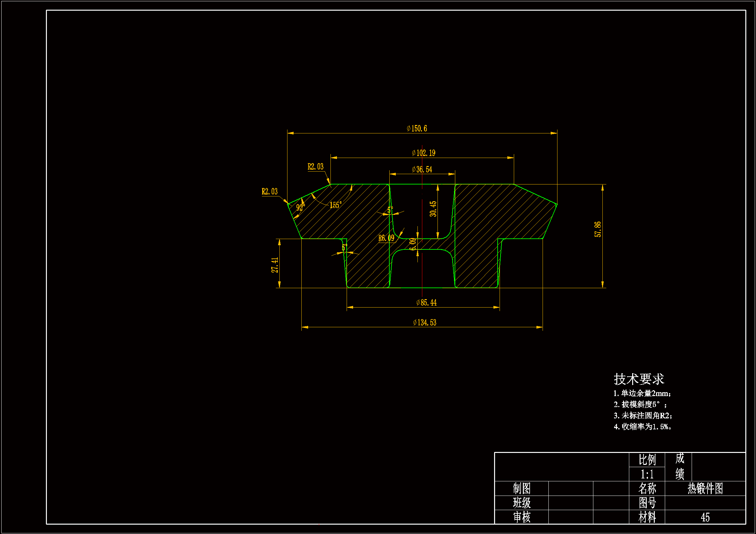The image size is (756, 534).
Task: Click the ø150.6 diameter dimension text
Action: pos(416,129)
